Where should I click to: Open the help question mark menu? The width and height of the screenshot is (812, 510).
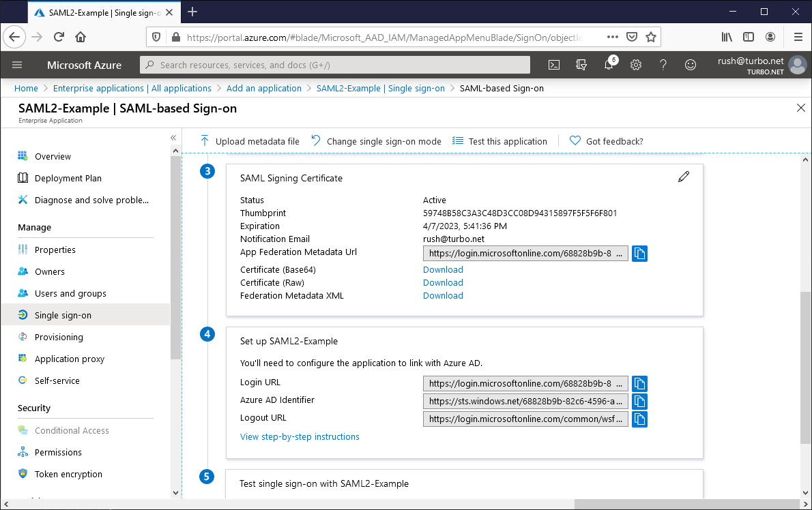pyautogui.click(x=663, y=65)
